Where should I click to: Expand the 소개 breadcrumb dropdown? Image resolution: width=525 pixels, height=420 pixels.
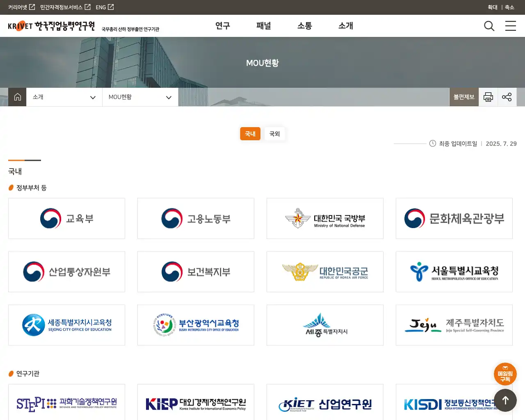(64, 97)
